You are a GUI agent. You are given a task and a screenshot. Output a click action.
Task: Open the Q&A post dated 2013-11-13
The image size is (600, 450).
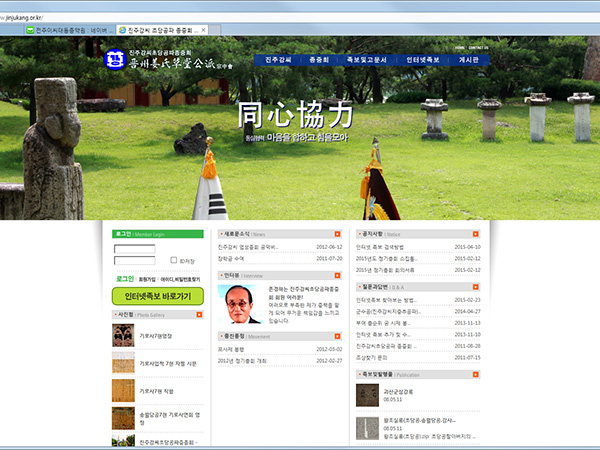[x=383, y=323]
